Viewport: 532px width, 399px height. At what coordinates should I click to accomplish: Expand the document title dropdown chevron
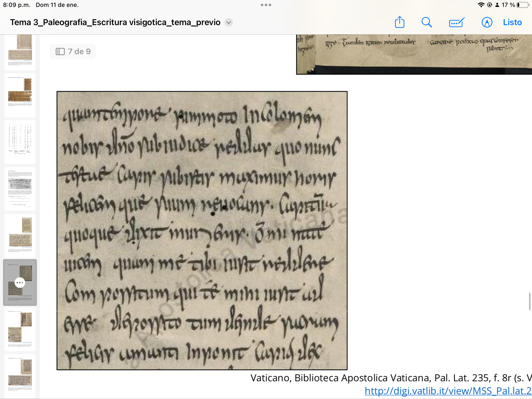click(229, 22)
